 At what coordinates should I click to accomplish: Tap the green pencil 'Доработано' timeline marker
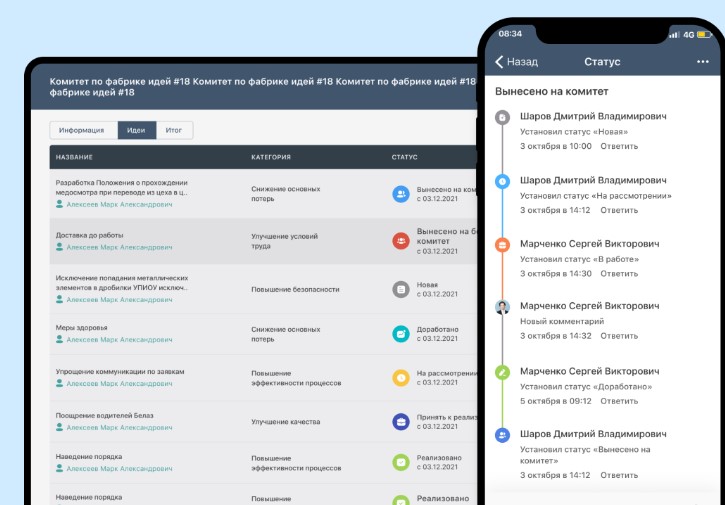click(502, 372)
